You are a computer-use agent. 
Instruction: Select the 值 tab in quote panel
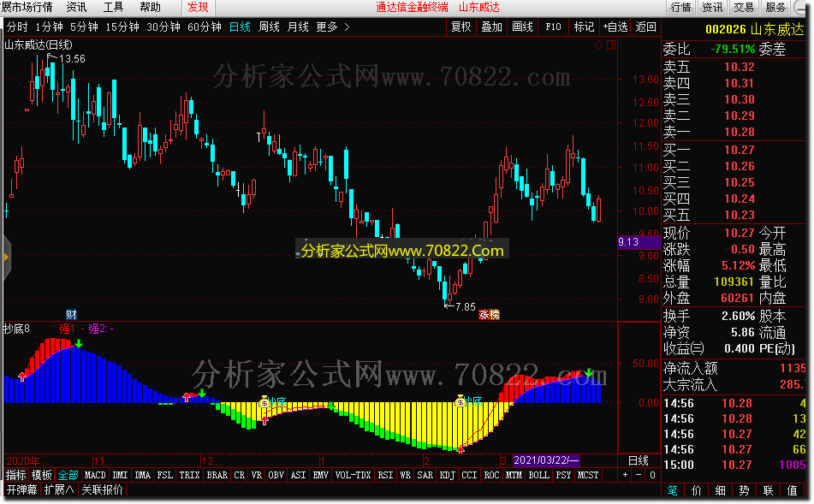(x=793, y=490)
